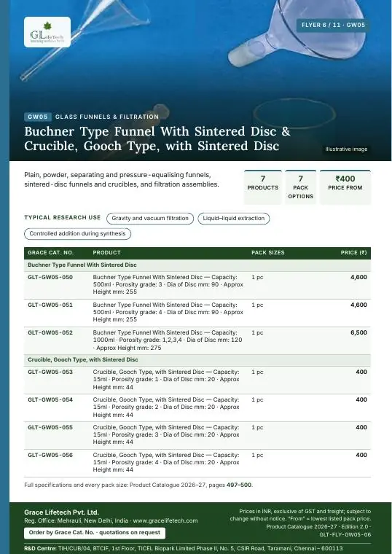Image resolution: width=392 pixels, height=554 pixels.
Task: Click R&D Centre address line
Action: (x=184, y=548)
